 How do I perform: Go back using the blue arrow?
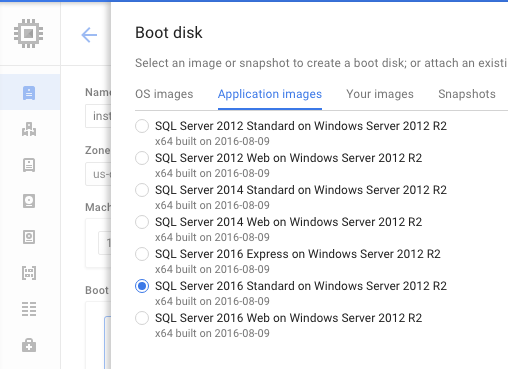coord(89,35)
